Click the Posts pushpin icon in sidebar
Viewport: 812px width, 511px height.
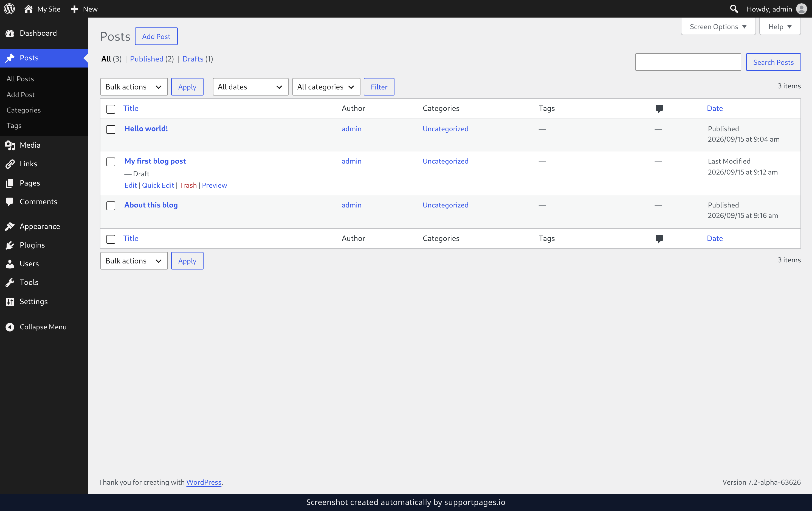[x=10, y=58]
